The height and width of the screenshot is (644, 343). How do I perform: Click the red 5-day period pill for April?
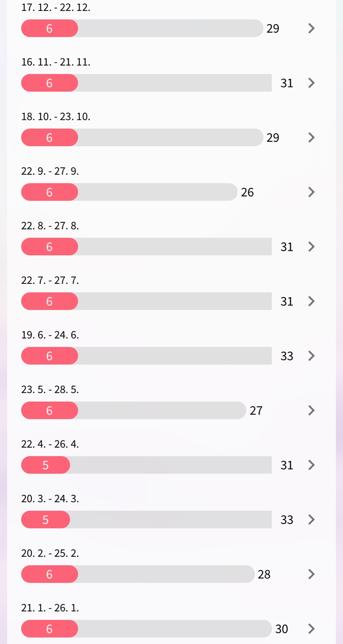[45, 465]
